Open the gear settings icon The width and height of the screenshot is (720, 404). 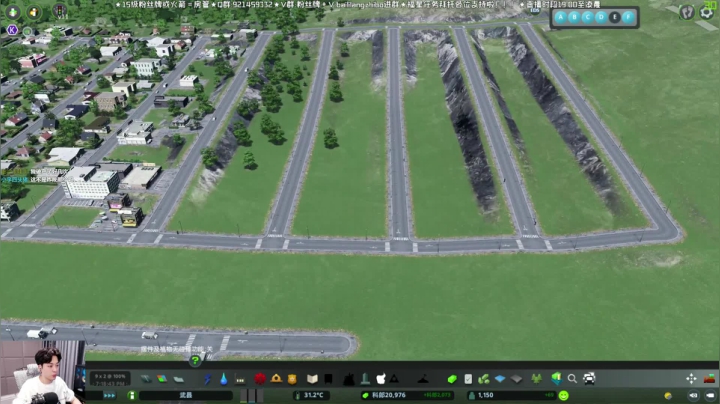pyautogui.click(x=707, y=12)
